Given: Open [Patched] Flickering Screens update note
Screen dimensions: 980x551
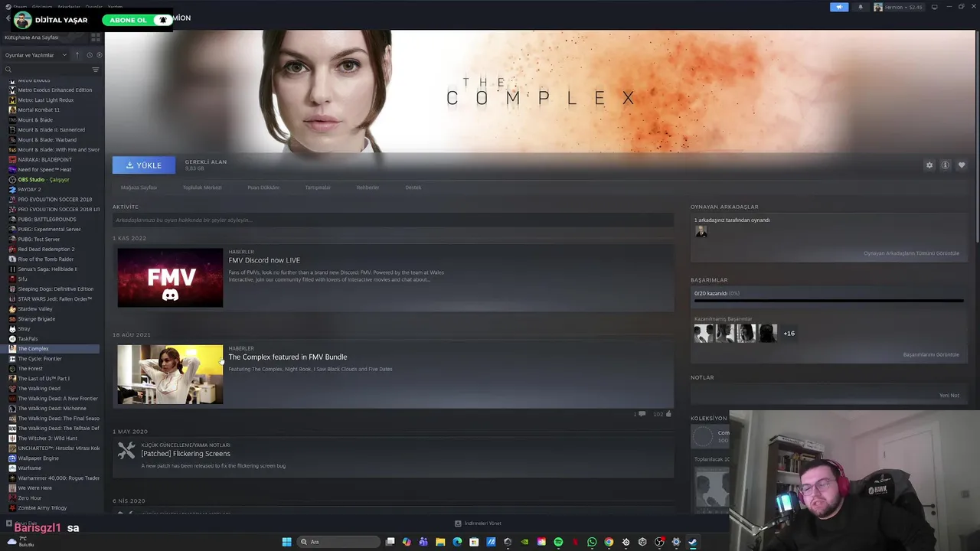Looking at the screenshot, I should (x=185, y=454).
